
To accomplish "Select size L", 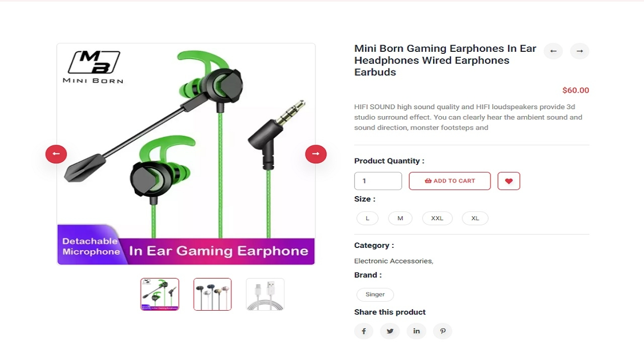I will pos(367,218).
